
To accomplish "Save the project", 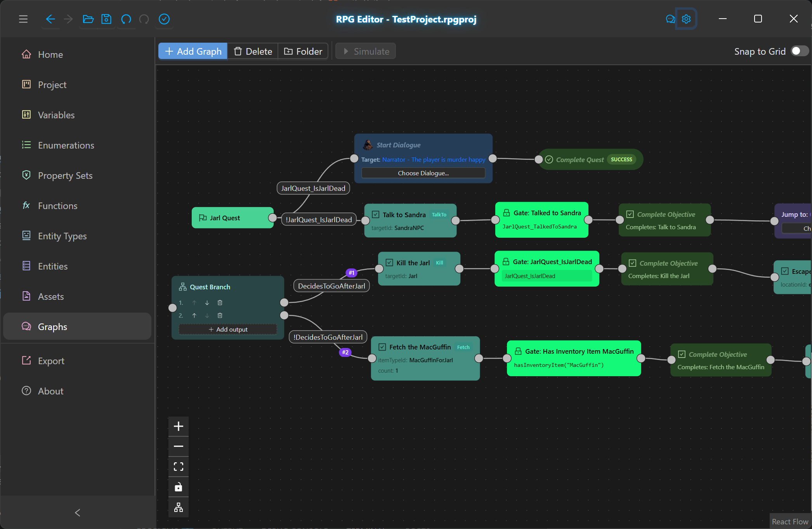I will (x=106, y=19).
